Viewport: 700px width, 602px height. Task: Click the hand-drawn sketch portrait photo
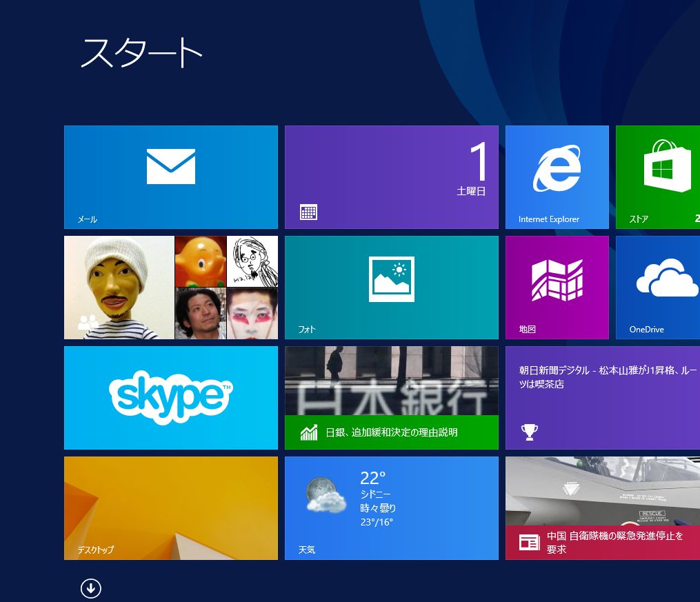pyautogui.click(x=252, y=261)
